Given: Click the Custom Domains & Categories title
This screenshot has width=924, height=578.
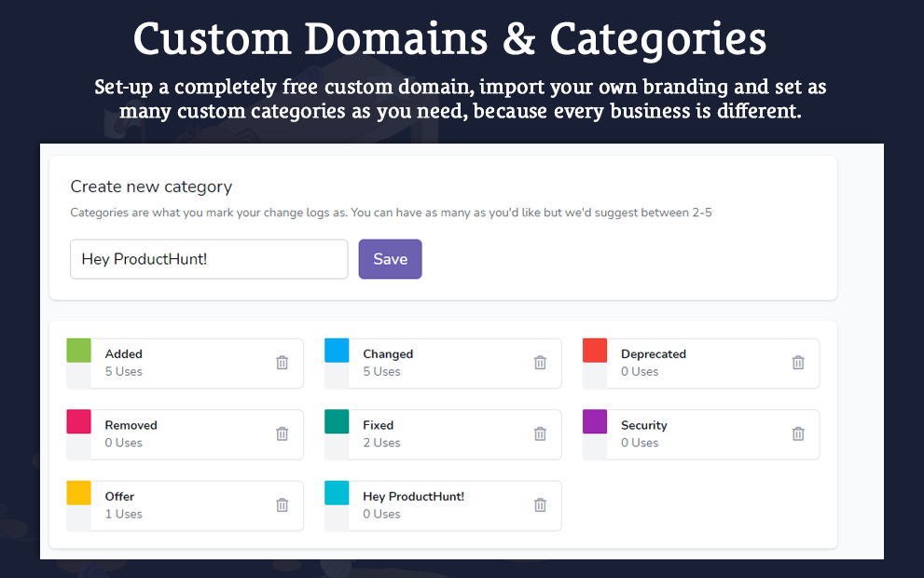Looking at the screenshot, I should pos(449,39).
